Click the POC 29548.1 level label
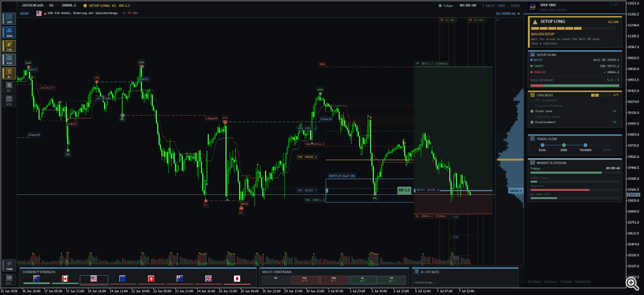 (307, 157)
